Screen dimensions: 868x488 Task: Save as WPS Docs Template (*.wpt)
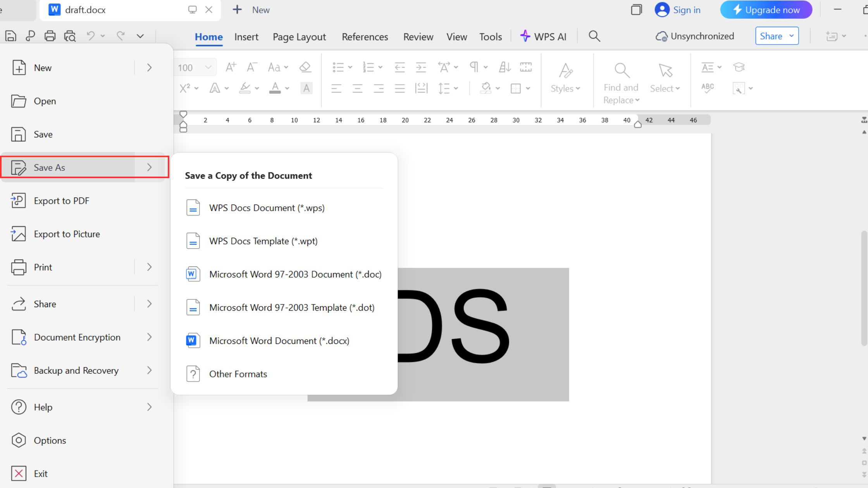284,241
